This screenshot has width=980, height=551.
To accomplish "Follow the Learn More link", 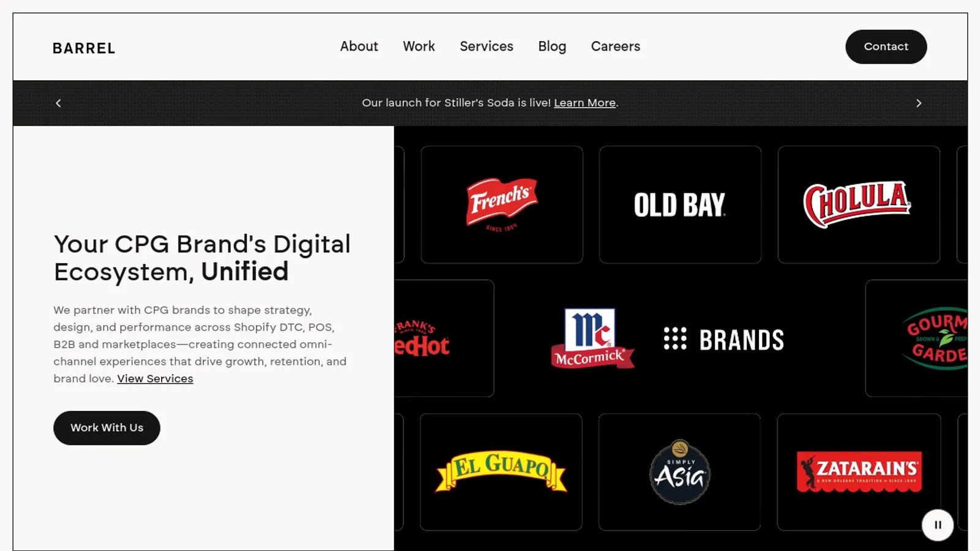I will [x=584, y=103].
